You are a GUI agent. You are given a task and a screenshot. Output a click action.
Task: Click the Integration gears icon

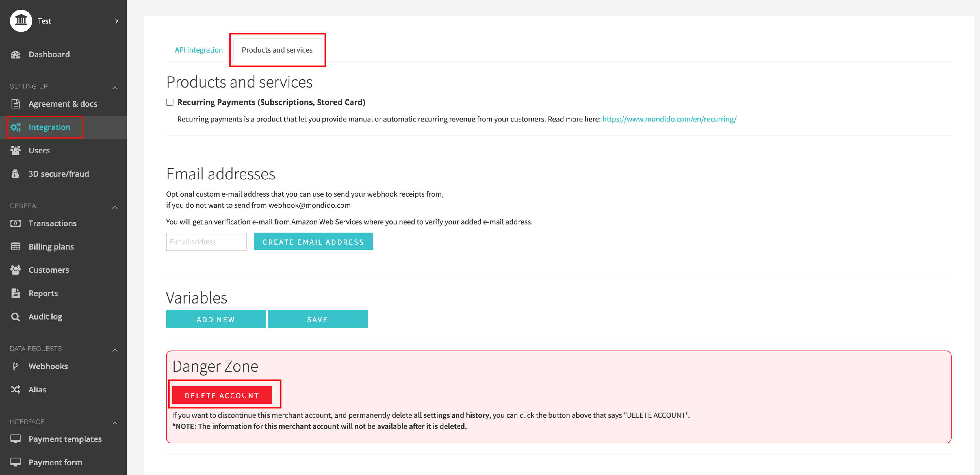tap(16, 127)
